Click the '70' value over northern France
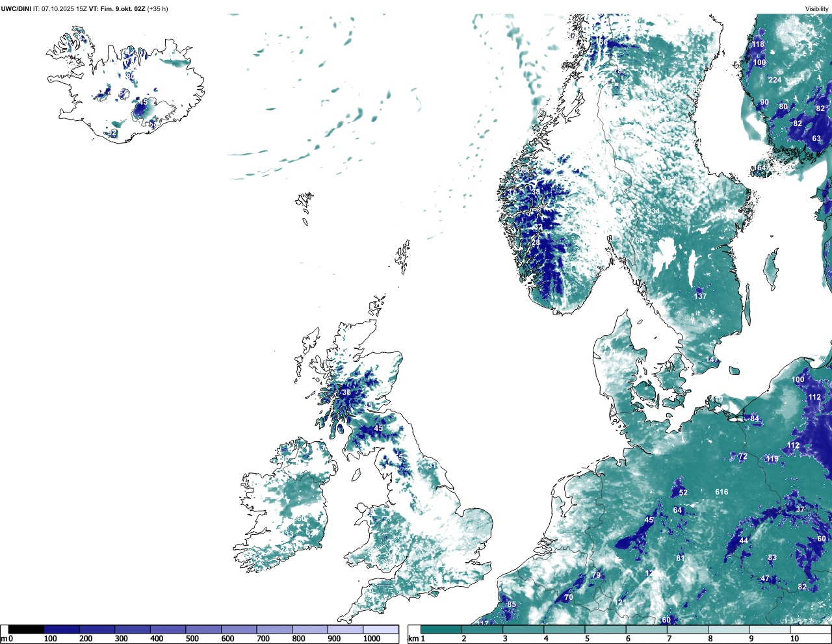Viewport: 832px width, 644px height. 569,597
